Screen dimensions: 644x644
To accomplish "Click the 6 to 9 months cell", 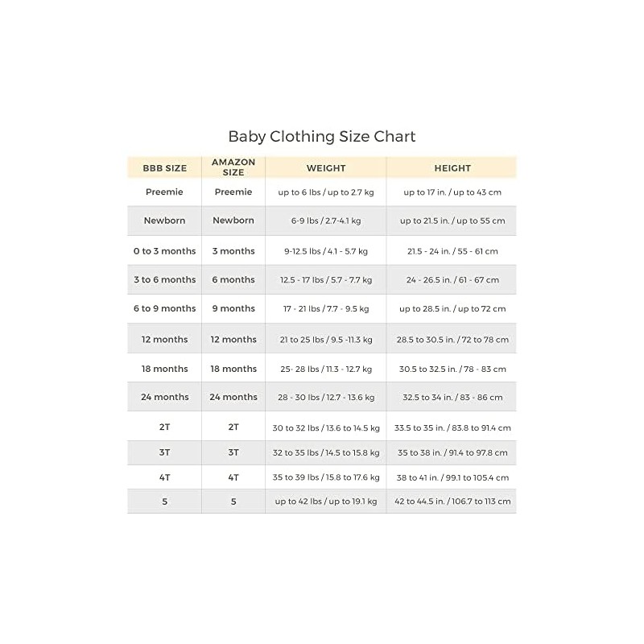I will pos(164,308).
